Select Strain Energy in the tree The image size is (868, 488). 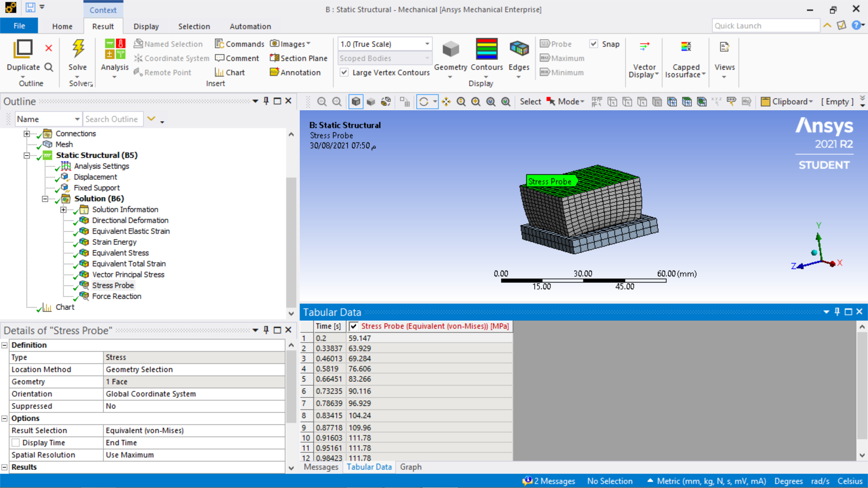pyautogui.click(x=114, y=242)
